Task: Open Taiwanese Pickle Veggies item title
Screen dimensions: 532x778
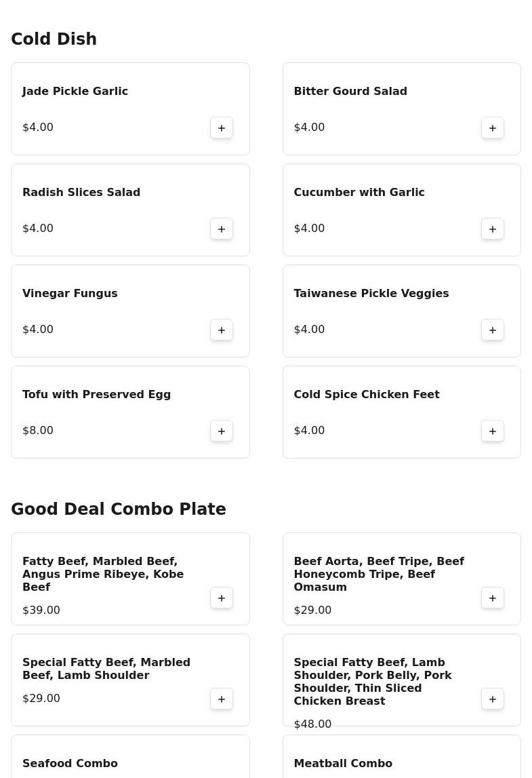Action: click(371, 293)
